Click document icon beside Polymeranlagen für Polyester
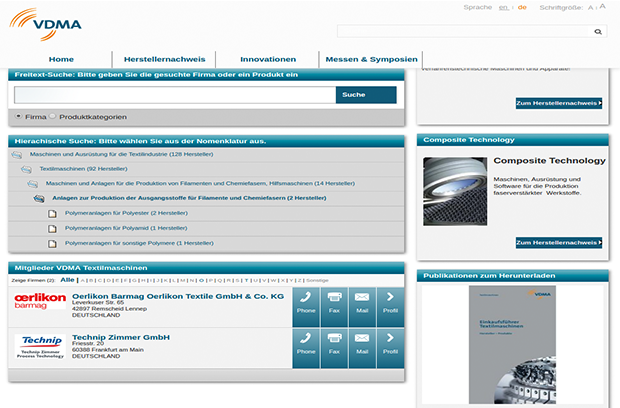Screen dimensions: 620x408 pyautogui.click(x=52, y=214)
